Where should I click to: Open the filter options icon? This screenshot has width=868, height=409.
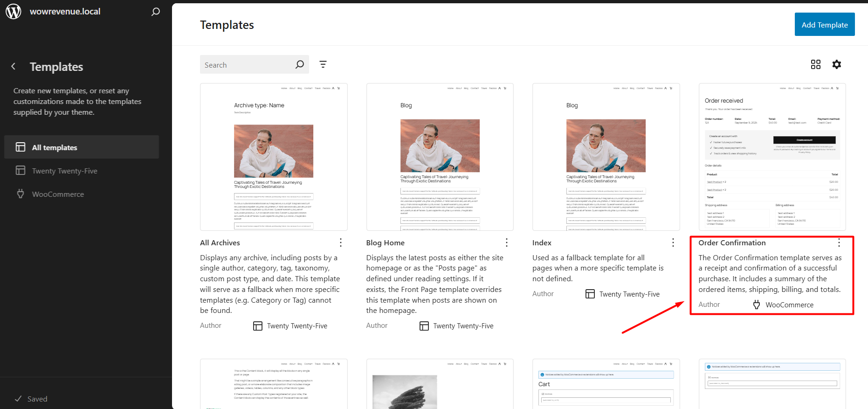(x=323, y=64)
